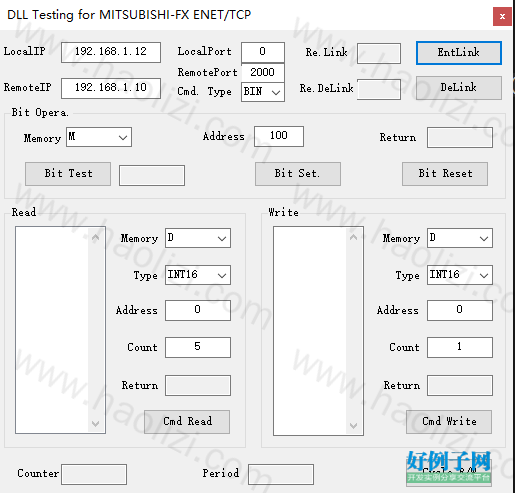Run the Bit Test button
Image resolution: width=515 pixels, height=493 pixels.
[68, 174]
